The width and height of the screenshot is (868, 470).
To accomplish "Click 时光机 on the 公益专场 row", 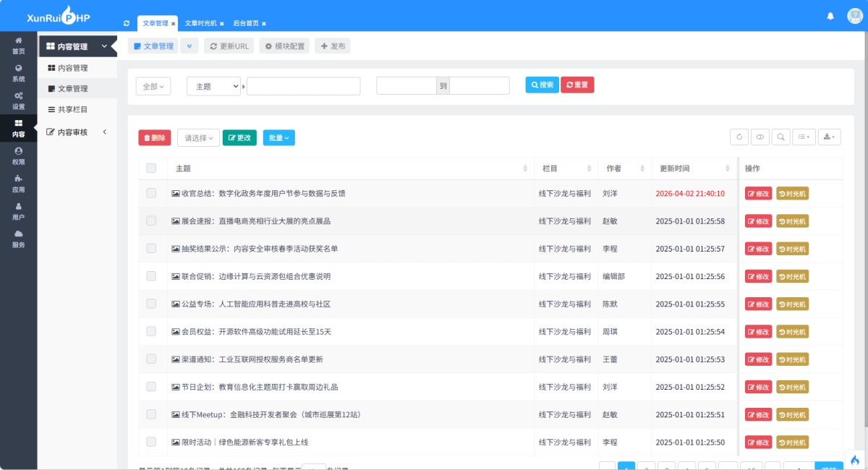I will [x=793, y=304].
